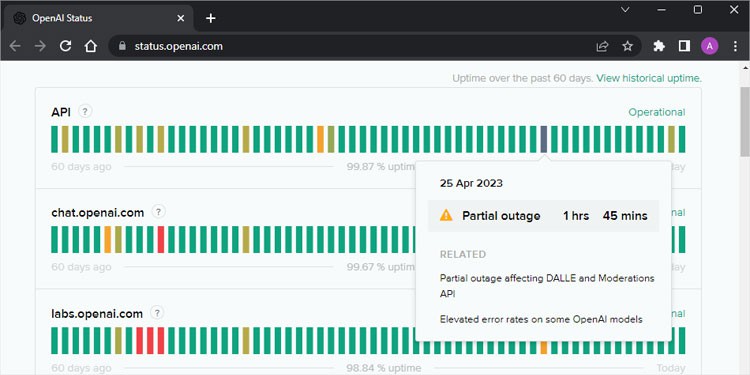Click the 25 Apr 2023 date in tooltip
The height and width of the screenshot is (375, 750).
(x=471, y=183)
